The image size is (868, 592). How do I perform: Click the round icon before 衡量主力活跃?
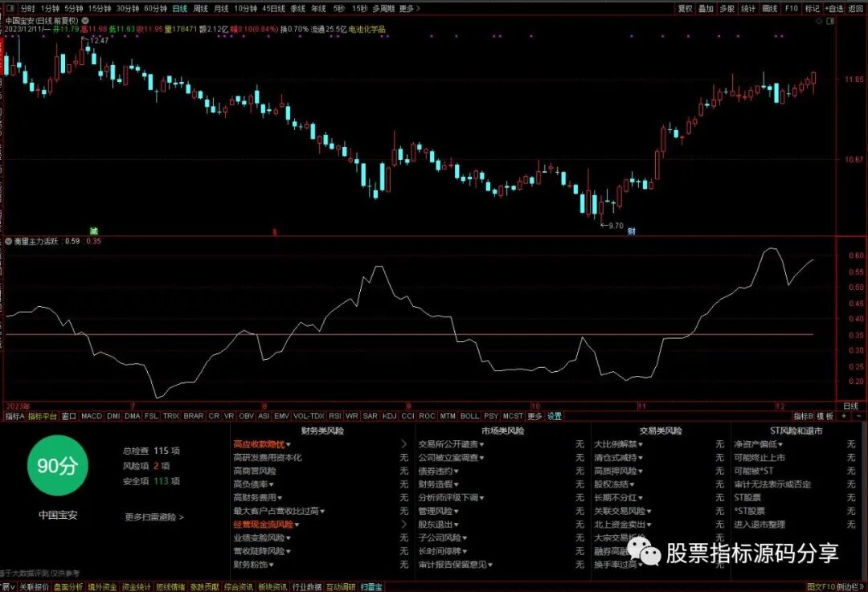[8, 241]
